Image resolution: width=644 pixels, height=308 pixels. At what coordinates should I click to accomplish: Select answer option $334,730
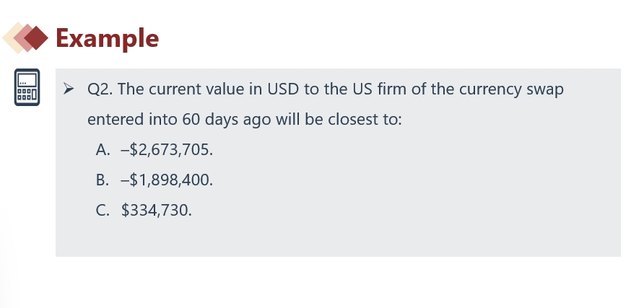tap(156, 211)
